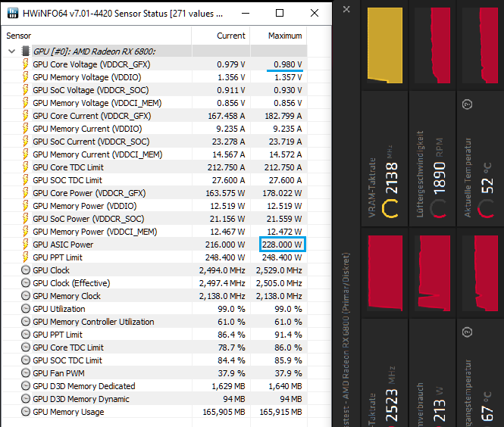
Task: Click lightning icon of GPU Core Power row
Action: [x=26, y=193]
